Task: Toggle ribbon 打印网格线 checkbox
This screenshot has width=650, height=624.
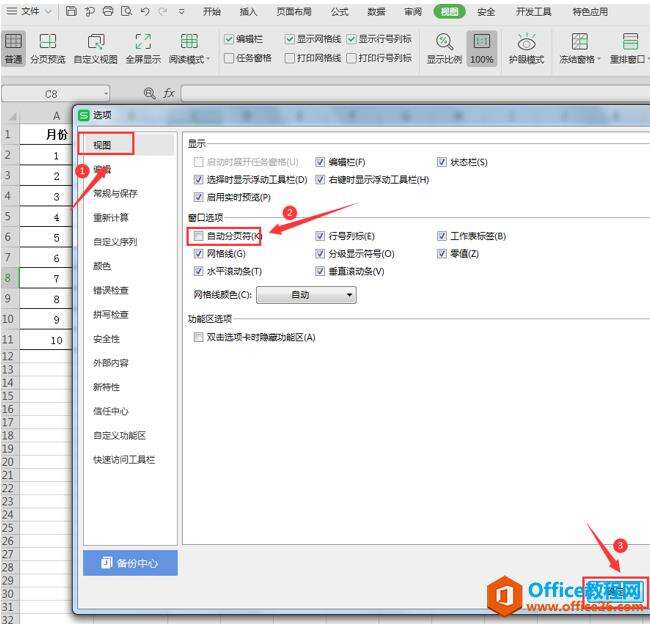Action: click(290, 58)
